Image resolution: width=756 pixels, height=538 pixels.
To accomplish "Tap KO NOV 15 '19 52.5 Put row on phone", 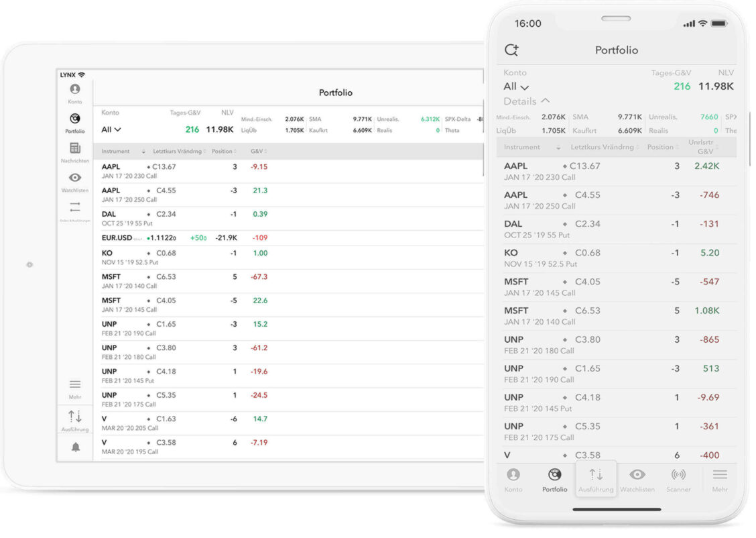I will [x=616, y=258].
